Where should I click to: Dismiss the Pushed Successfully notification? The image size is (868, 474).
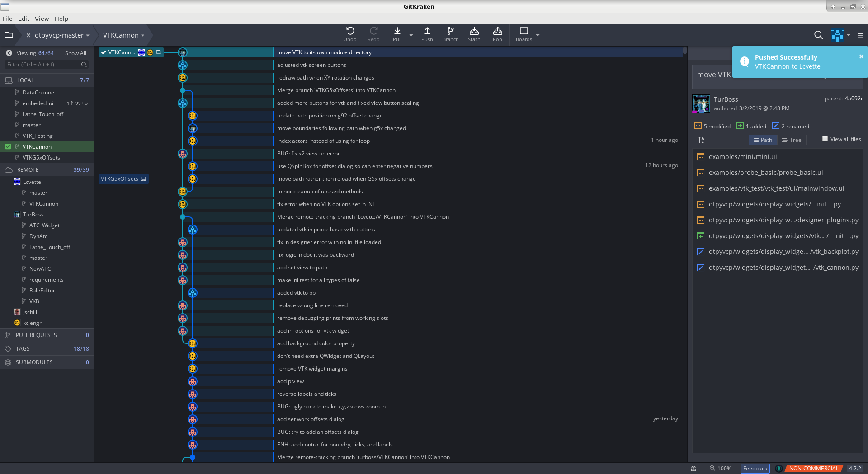(861, 56)
